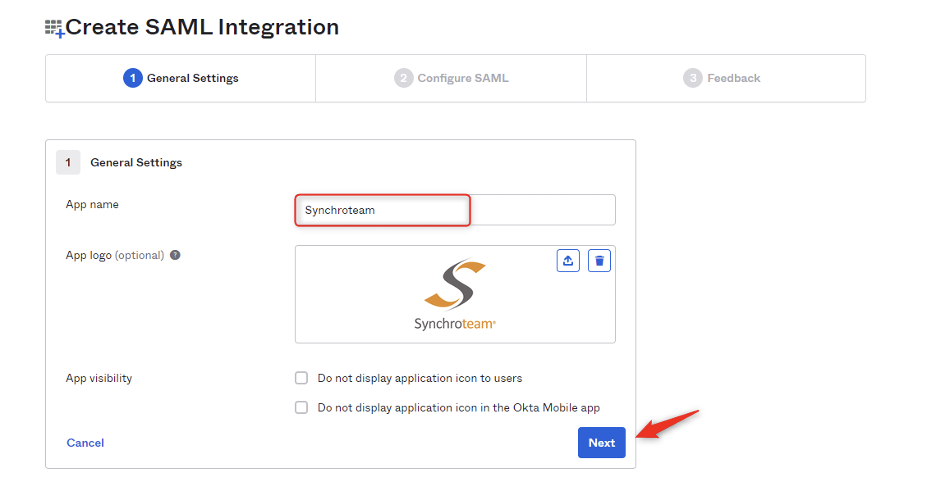Click the 'App logo (optional)' label
Viewport: 936px width, 500px height.
pyautogui.click(x=115, y=255)
